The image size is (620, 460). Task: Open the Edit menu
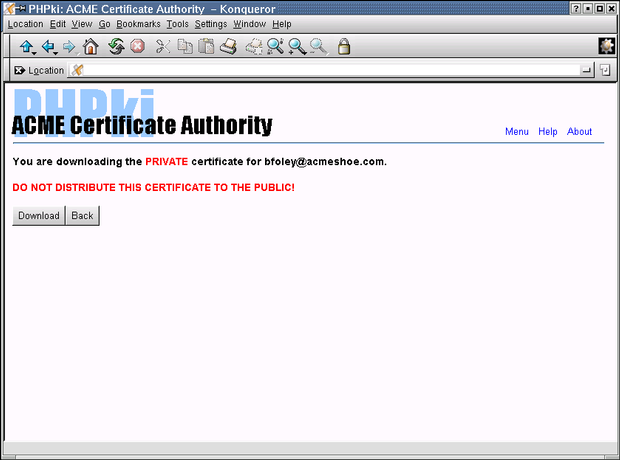coord(58,24)
